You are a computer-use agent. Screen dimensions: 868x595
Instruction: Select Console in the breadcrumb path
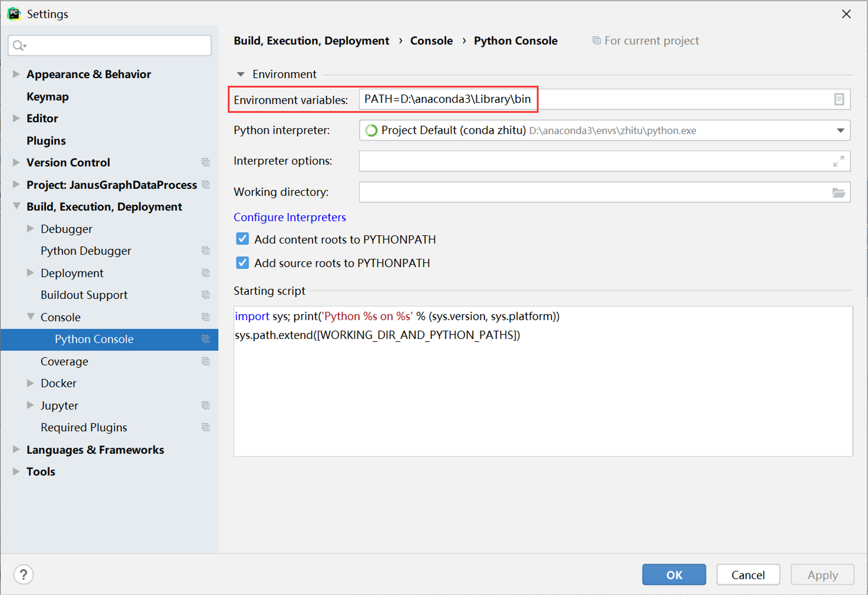(x=432, y=40)
